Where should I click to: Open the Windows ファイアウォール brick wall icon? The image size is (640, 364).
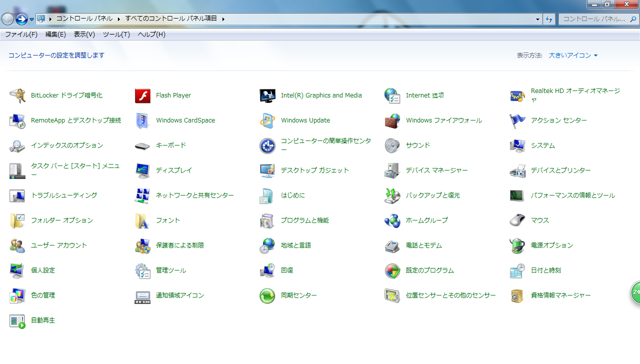pyautogui.click(x=392, y=120)
